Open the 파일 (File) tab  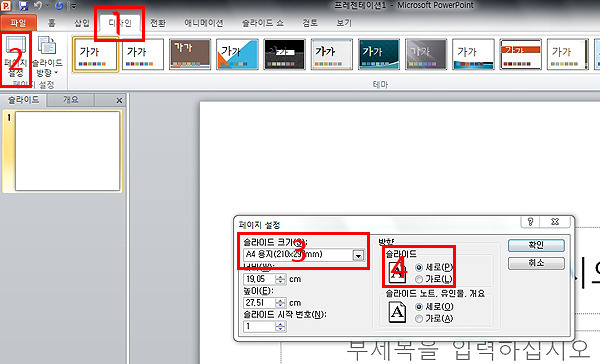click(18, 23)
